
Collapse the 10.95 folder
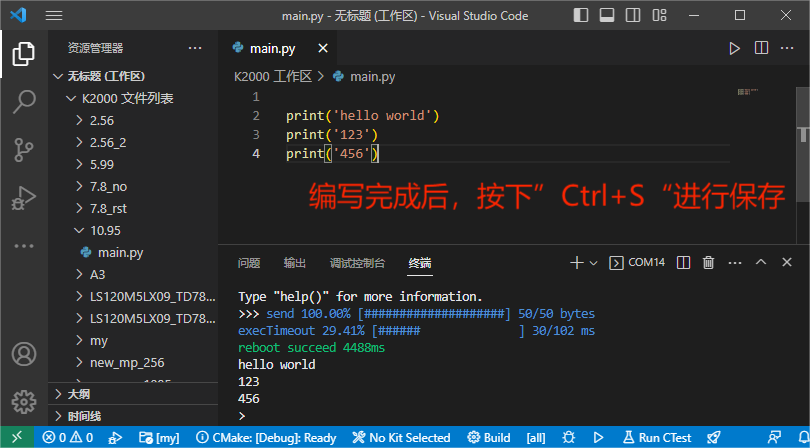(133, 230)
